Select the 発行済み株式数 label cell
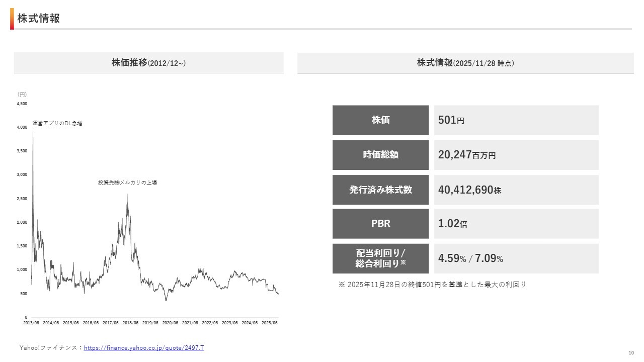 380,190
